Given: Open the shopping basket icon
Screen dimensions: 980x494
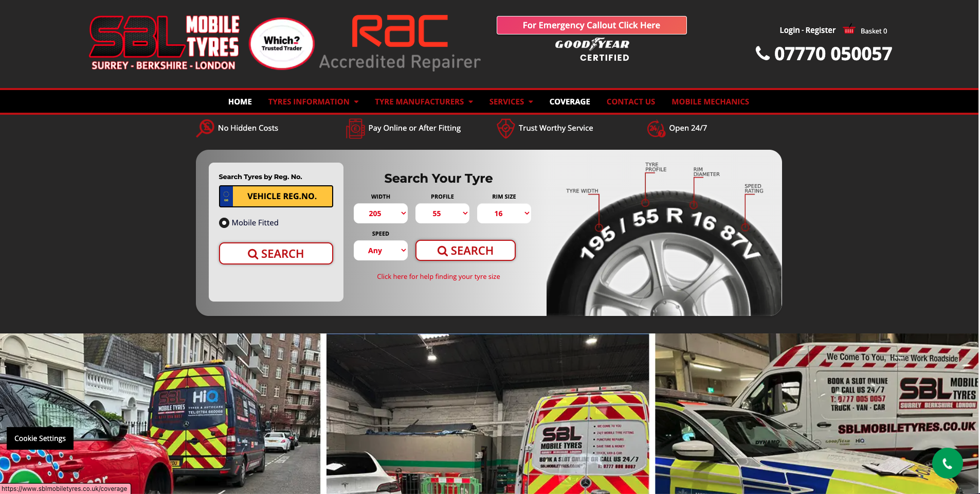Looking at the screenshot, I should [x=849, y=29].
